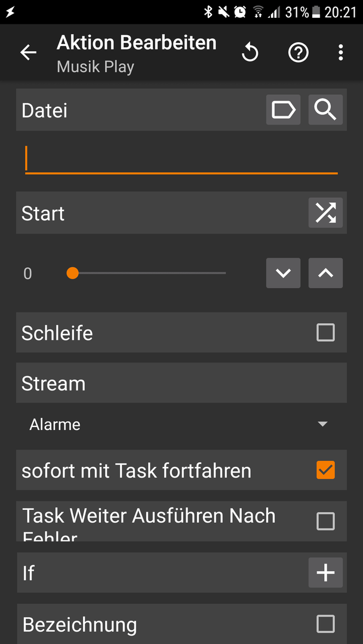
Task: Tap the Stream section header
Action: (x=181, y=383)
